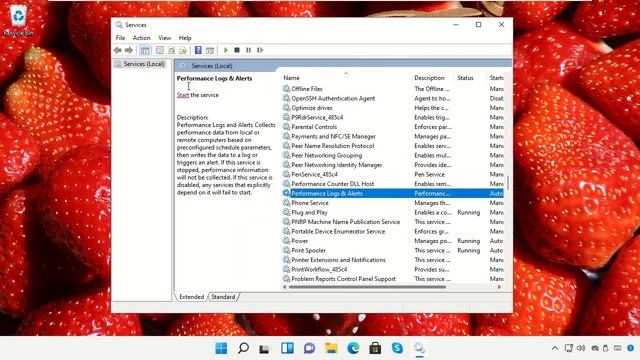The image size is (640, 360).
Task: Select Peer Networking Grouping service
Action: (393, 156)
